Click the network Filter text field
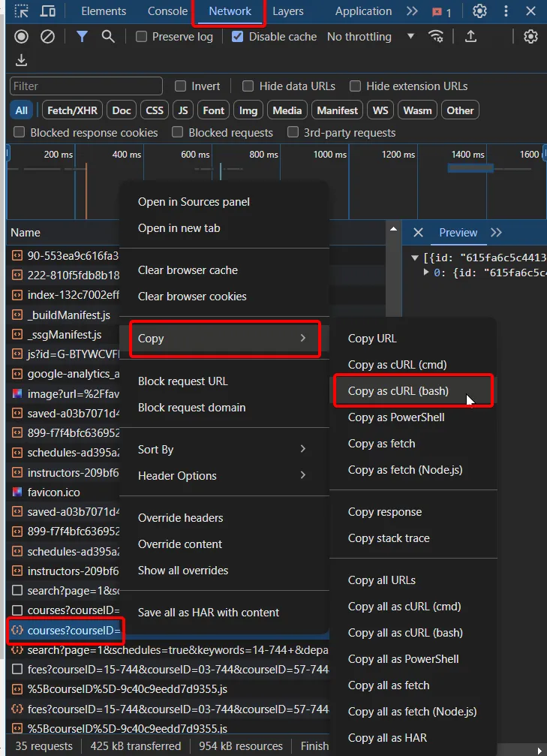This screenshot has width=547, height=756. pos(86,86)
